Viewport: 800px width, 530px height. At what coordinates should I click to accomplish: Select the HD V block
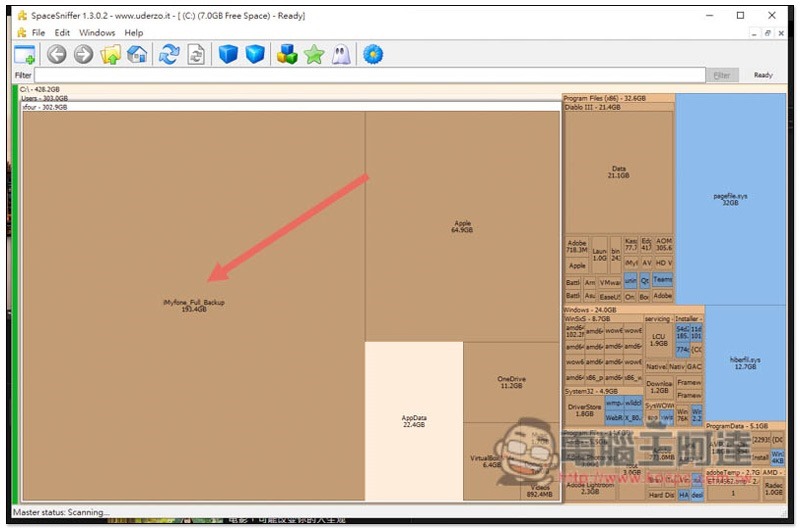[x=663, y=263]
